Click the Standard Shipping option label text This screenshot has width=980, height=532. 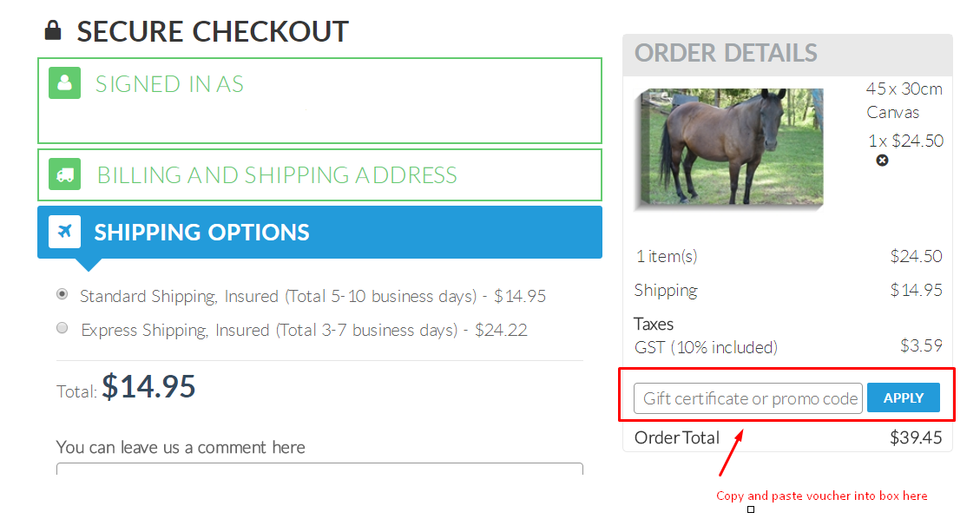pos(312,296)
